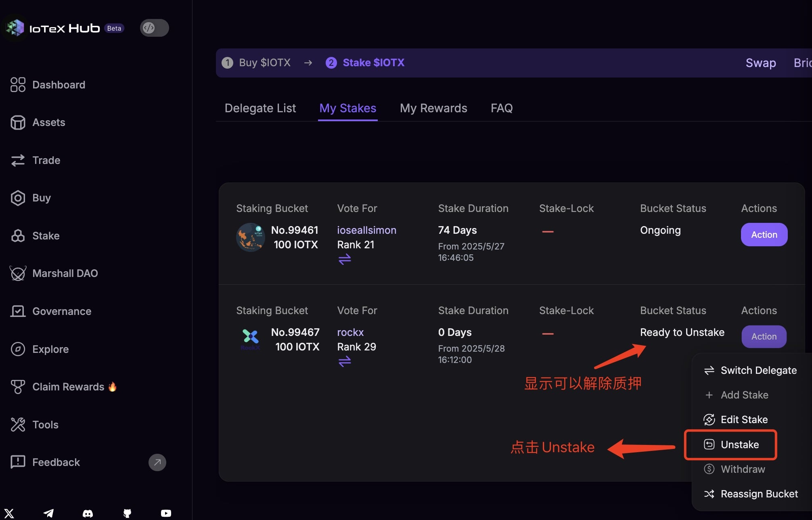Image resolution: width=812 pixels, height=520 pixels.
Task: Open the Telegram icon at bottom
Action: coord(48,513)
